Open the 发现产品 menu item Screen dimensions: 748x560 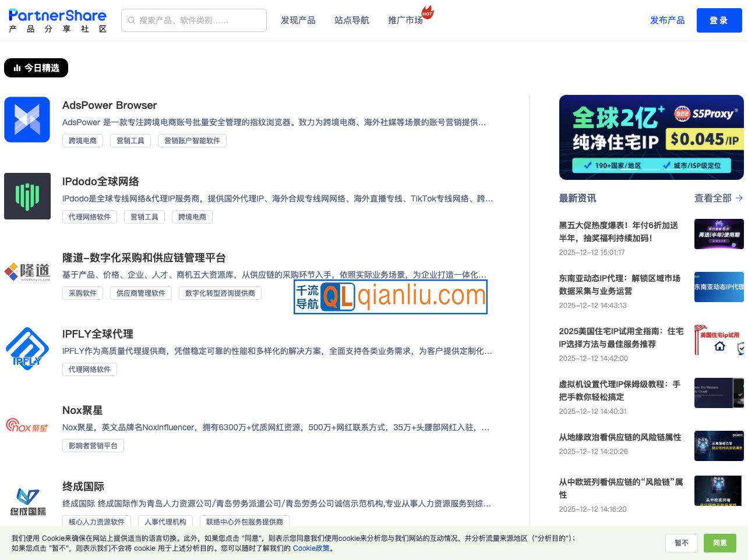pos(298,20)
